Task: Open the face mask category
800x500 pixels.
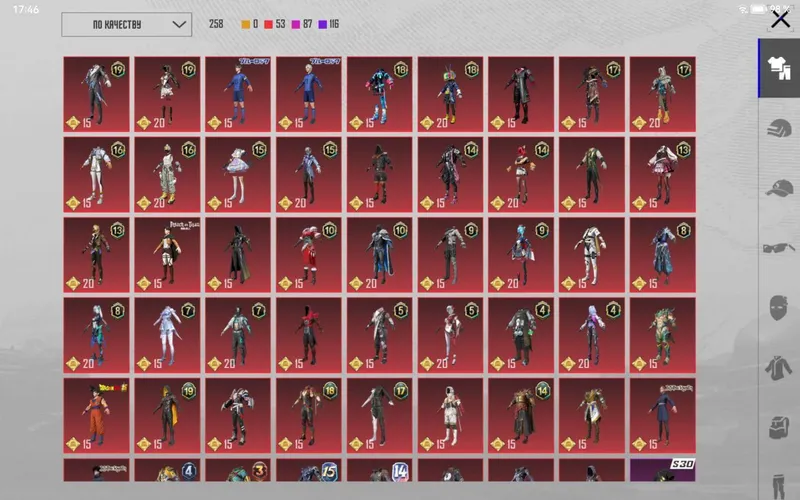Action: pos(779,308)
